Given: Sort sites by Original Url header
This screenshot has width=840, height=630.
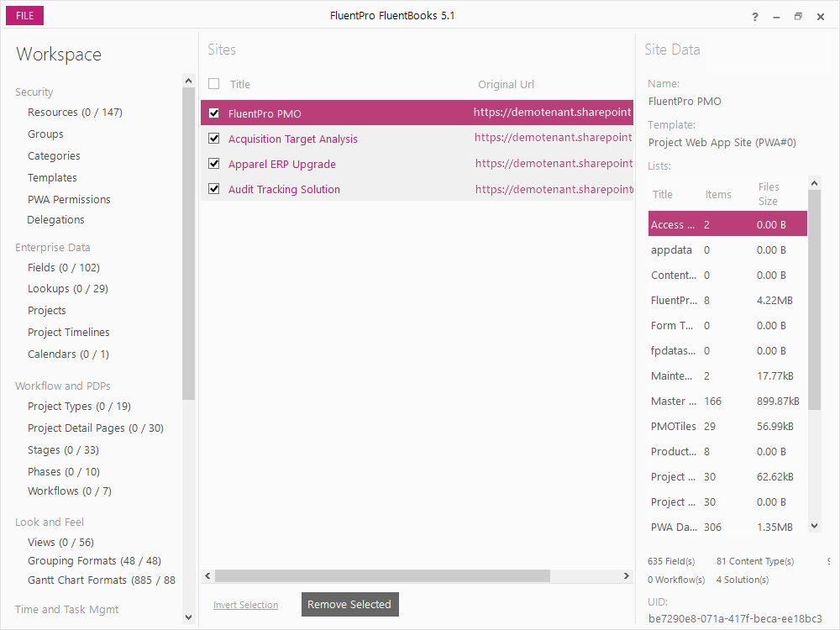Looking at the screenshot, I should 506,84.
